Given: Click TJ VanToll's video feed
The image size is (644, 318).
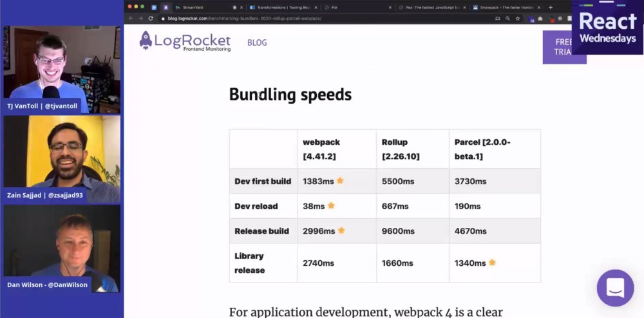Looking at the screenshot, I should (x=62, y=70).
